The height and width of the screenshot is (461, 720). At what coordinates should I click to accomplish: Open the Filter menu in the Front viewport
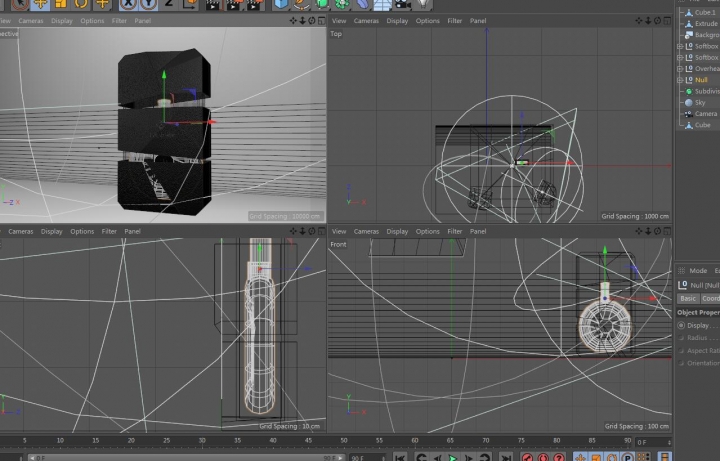(x=454, y=231)
